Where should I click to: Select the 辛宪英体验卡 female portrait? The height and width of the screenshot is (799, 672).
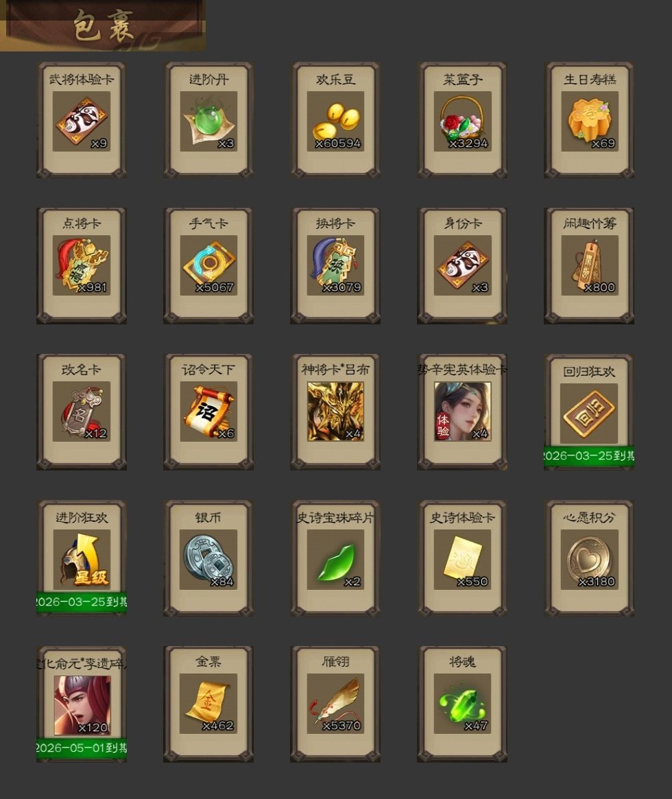[462, 412]
